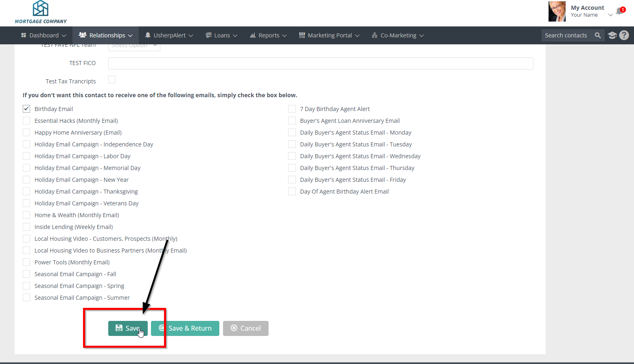The width and height of the screenshot is (634, 364).
Task: Expand the Reports dropdown menu
Action: [x=268, y=35]
